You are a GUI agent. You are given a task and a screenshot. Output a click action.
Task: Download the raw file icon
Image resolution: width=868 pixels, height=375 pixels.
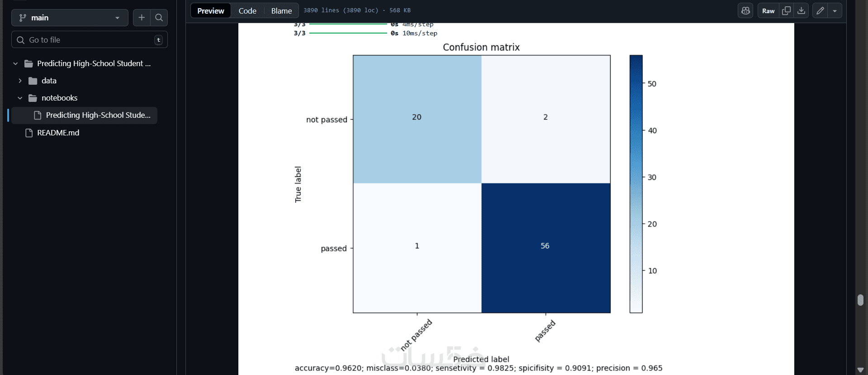tap(801, 11)
